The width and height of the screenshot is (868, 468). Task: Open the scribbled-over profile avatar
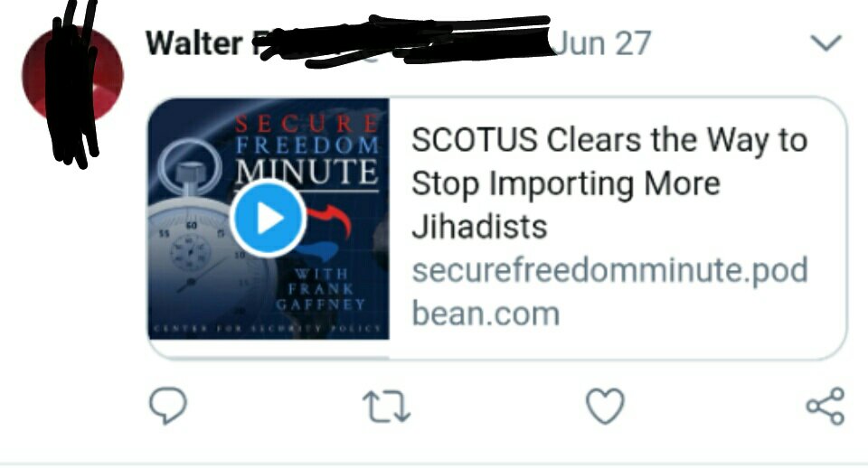click(x=72, y=75)
